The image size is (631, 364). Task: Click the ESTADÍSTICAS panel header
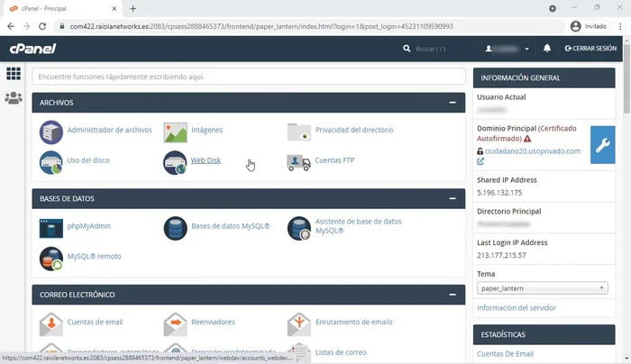[544, 334]
